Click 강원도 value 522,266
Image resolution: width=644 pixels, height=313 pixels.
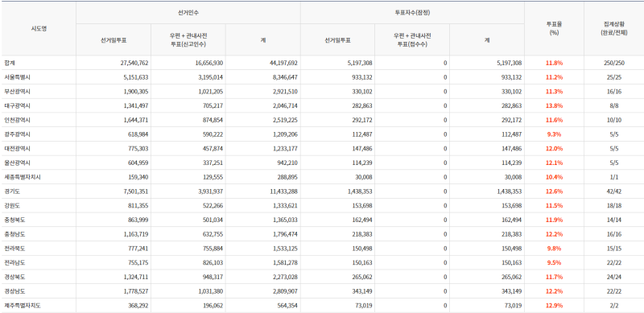(213, 206)
